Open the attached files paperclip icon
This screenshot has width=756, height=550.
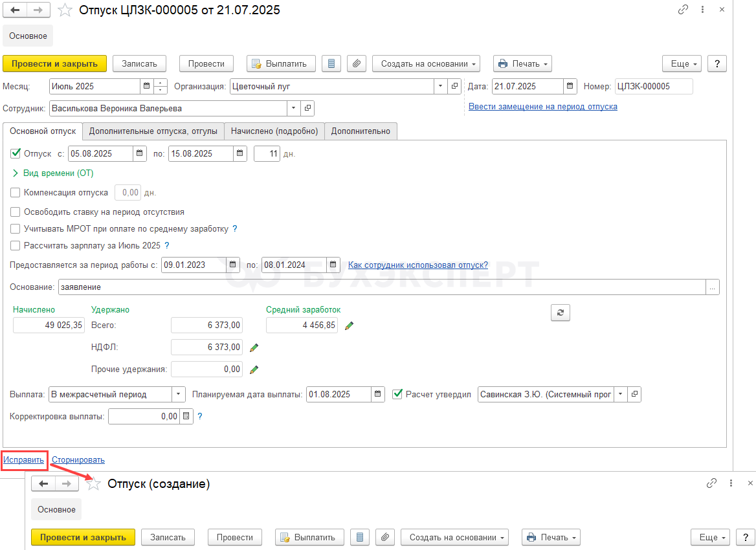click(356, 63)
